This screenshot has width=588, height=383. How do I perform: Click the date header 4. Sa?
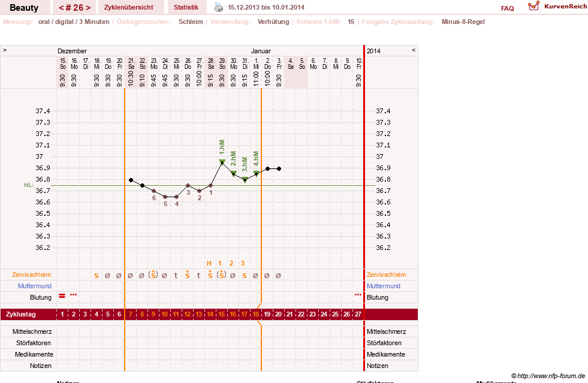[x=291, y=64]
